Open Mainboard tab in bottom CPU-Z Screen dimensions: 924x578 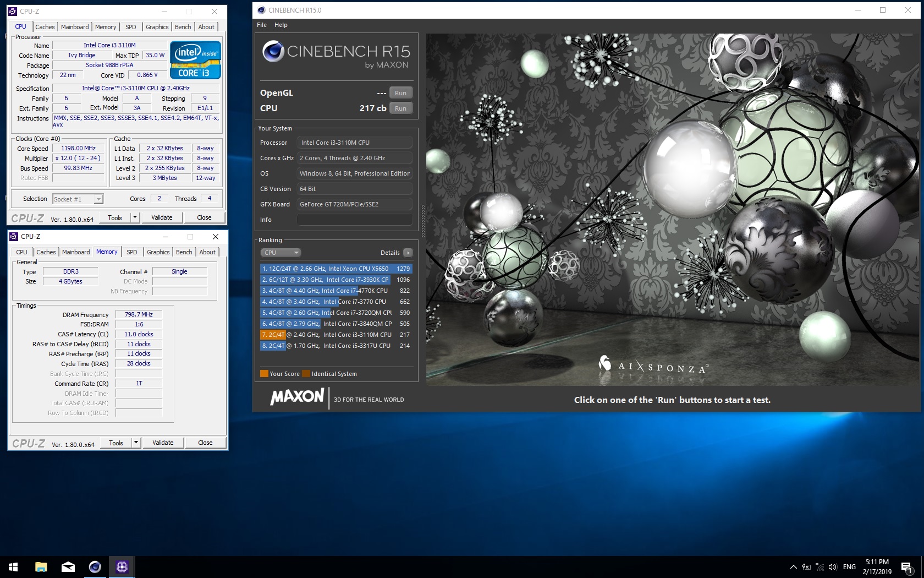tap(76, 252)
